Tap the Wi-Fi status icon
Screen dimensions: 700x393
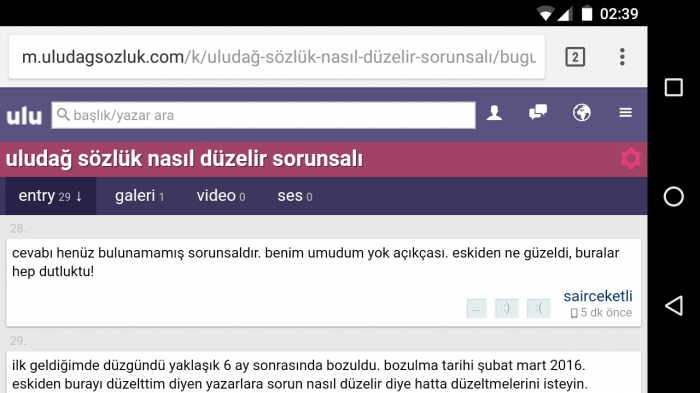point(545,13)
